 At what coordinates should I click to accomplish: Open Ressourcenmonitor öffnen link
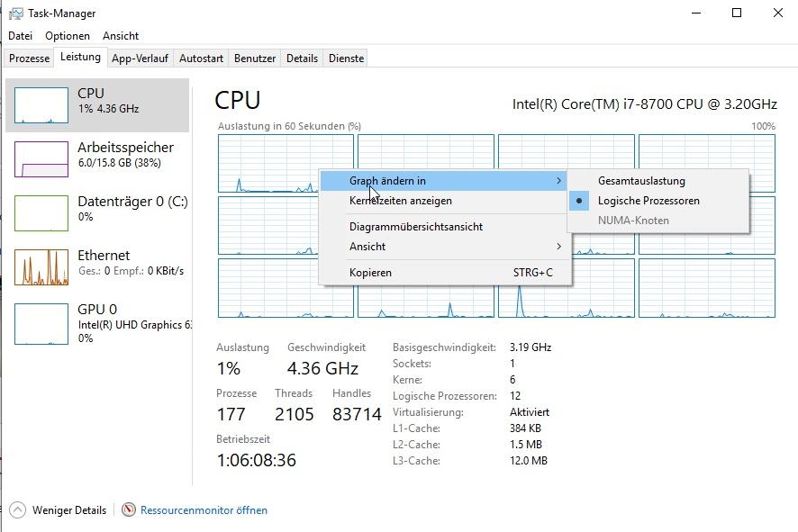(x=204, y=510)
